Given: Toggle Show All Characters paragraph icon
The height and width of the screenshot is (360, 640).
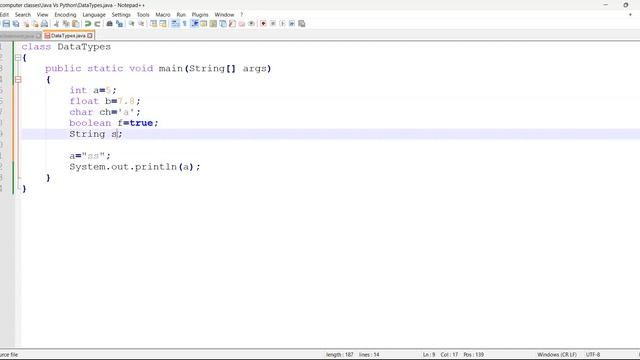Looking at the screenshot, I should pos(184,24).
